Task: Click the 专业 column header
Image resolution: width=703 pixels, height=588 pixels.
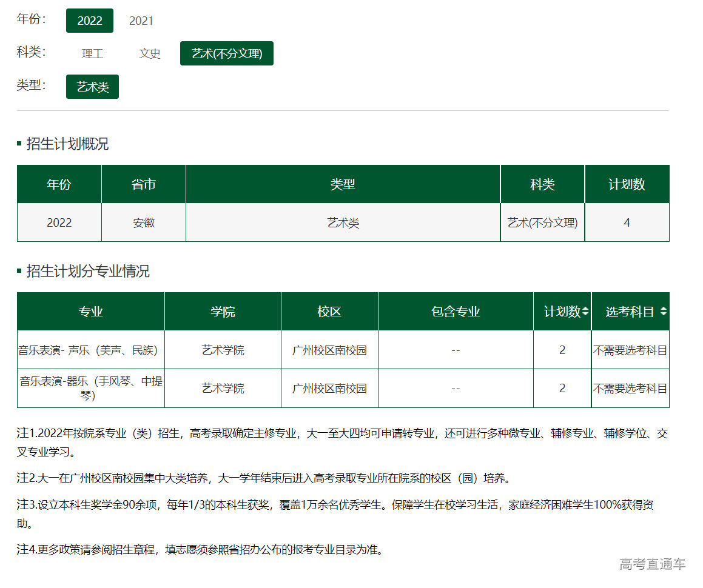Action: point(91,312)
